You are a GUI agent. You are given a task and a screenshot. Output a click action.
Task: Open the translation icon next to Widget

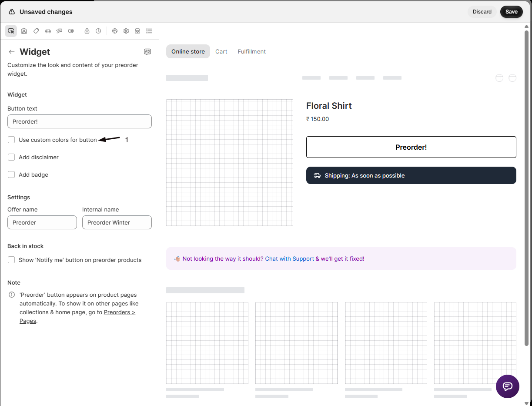click(x=147, y=52)
